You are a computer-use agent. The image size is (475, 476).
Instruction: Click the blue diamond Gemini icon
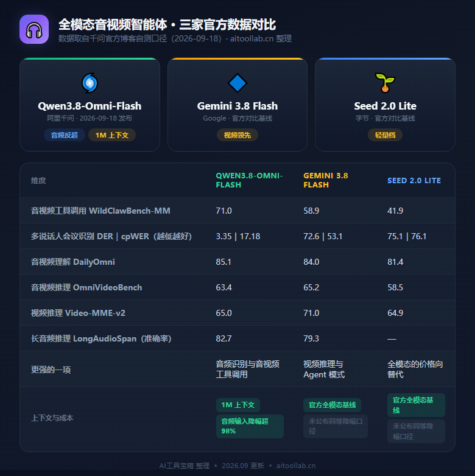click(x=237, y=83)
